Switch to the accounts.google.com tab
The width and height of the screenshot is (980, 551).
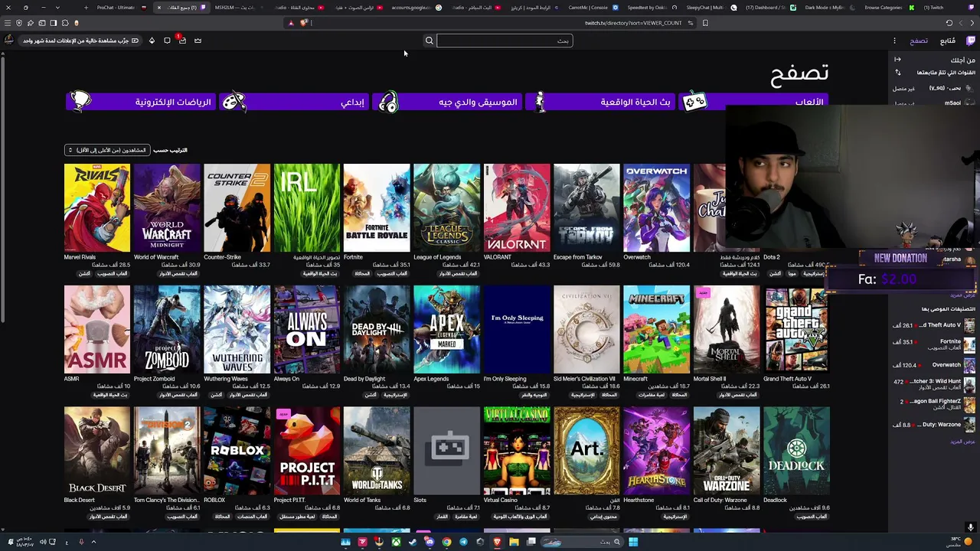coord(416,8)
